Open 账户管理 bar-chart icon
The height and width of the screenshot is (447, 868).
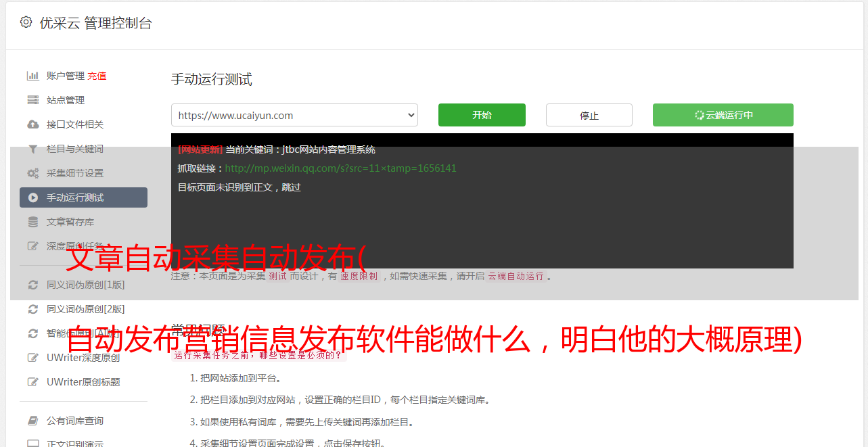pos(32,76)
